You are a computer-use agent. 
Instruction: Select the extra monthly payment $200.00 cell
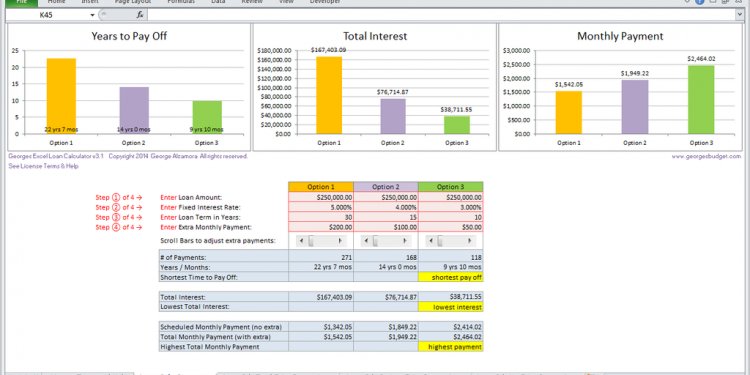(x=321, y=227)
